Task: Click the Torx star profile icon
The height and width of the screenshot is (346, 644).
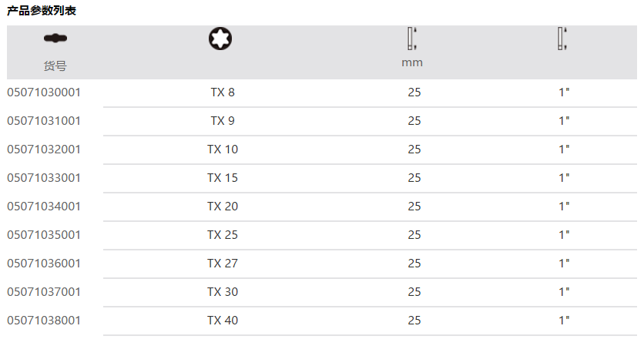Action: 222,39
